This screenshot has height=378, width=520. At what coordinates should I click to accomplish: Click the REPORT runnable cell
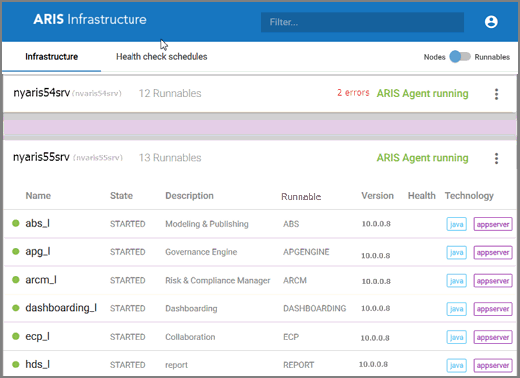coord(299,365)
